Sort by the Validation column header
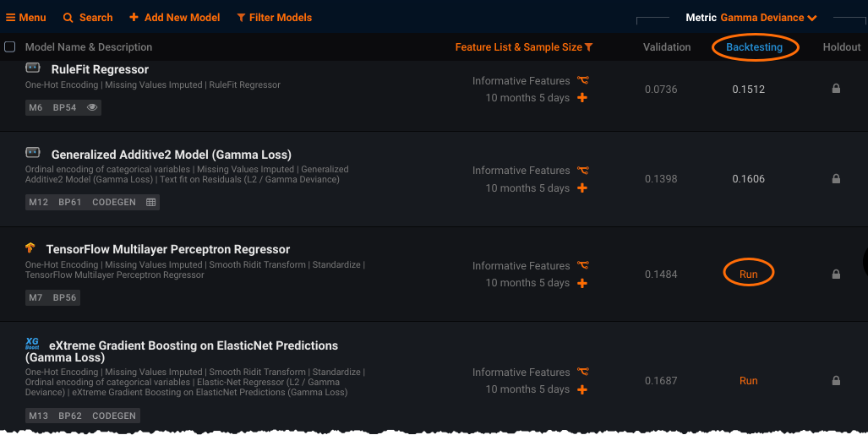Image resolution: width=868 pixels, height=435 pixels. pyautogui.click(x=667, y=47)
